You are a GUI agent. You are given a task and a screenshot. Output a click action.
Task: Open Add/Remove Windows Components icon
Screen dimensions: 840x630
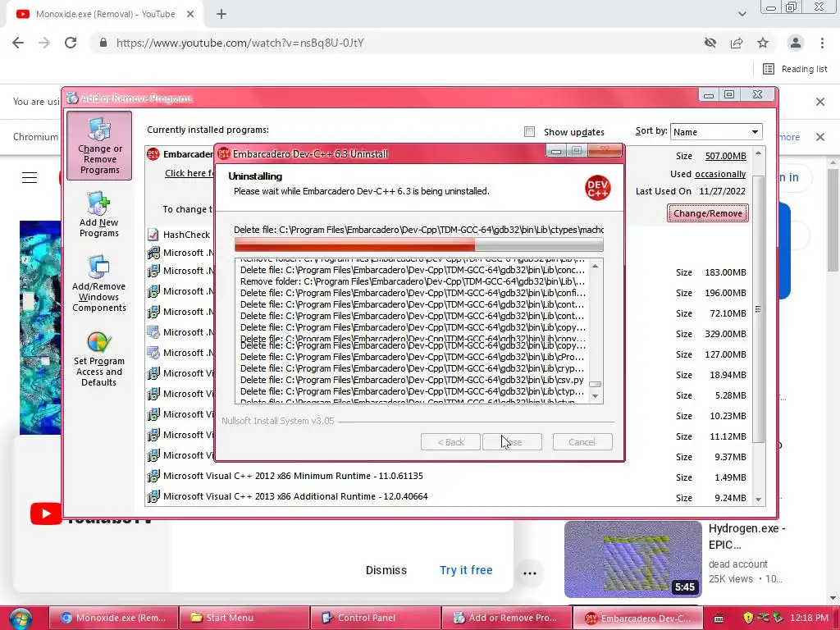(99, 283)
